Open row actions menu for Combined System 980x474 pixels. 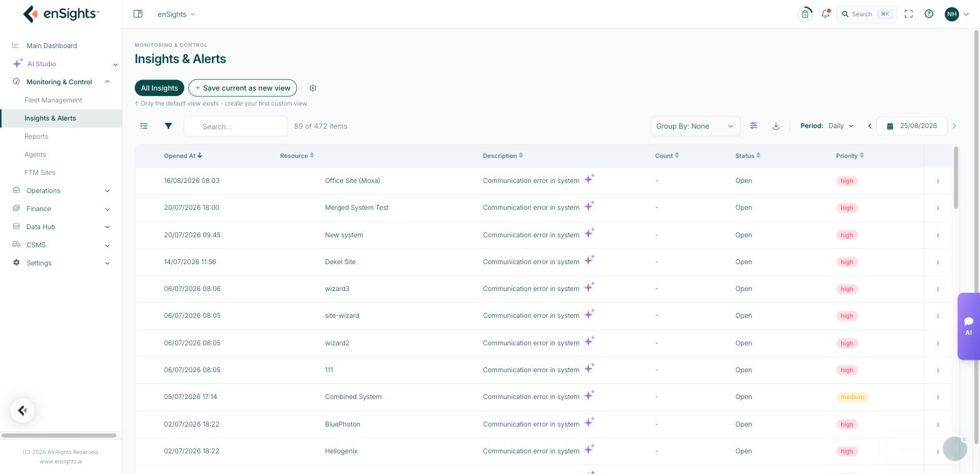[x=937, y=397]
